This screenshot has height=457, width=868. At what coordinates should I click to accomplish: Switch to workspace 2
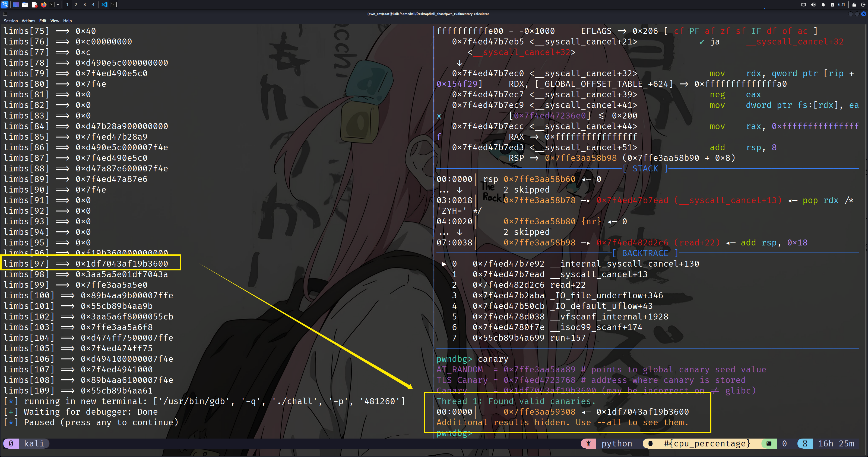click(76, 4)
